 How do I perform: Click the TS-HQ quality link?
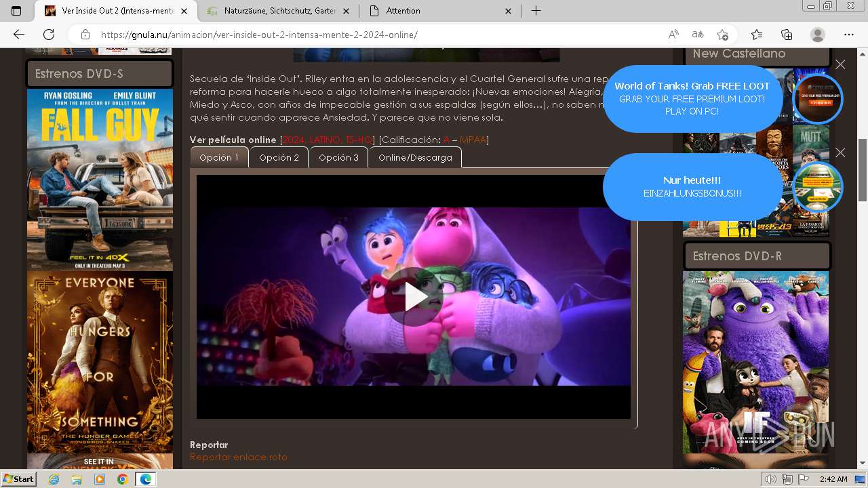(x=359, y=140)
